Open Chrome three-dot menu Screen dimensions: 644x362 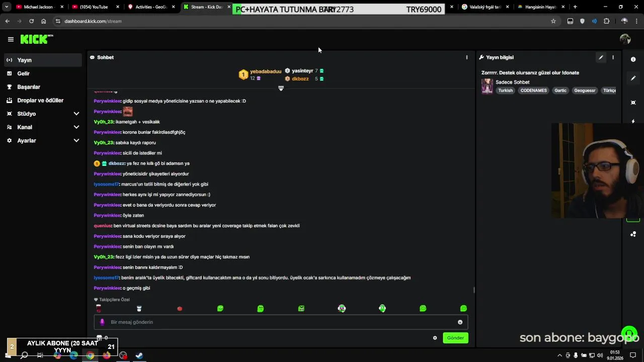coord(636,21)
